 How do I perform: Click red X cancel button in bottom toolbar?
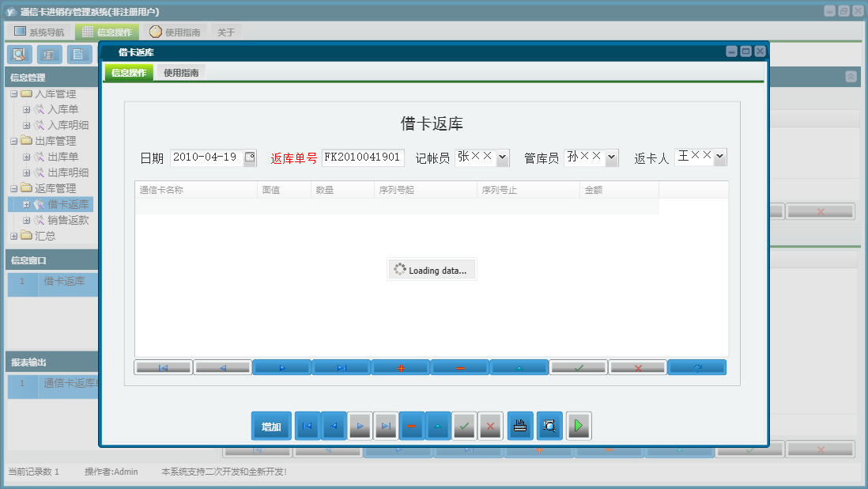tap(490, 426)
